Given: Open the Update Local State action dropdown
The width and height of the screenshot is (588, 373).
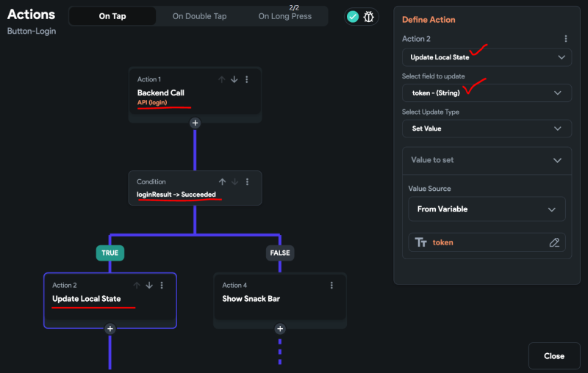Looking at the screenshot, I should coord(487,57).
